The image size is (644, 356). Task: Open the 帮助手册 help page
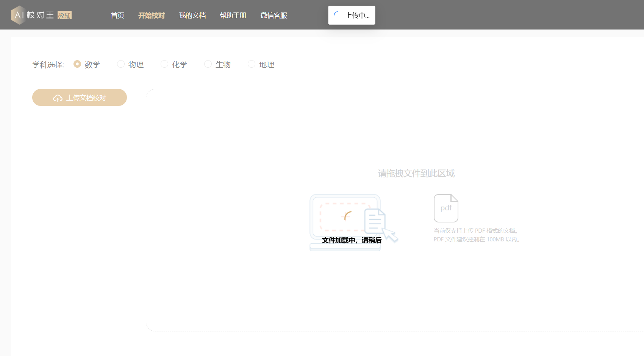233,16
